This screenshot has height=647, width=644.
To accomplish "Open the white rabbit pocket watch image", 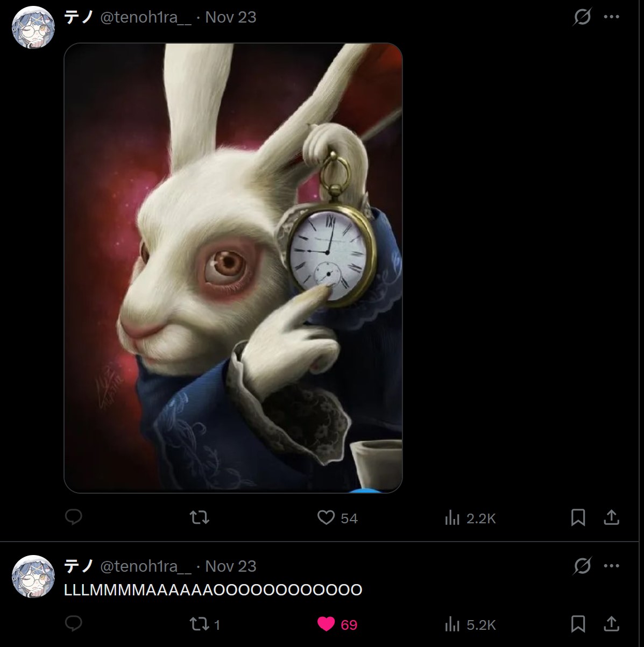I will 233,268.
